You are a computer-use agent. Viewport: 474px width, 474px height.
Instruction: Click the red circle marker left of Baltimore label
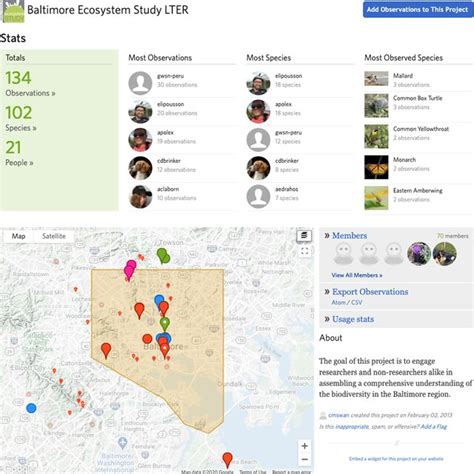(x=147, y=339)
